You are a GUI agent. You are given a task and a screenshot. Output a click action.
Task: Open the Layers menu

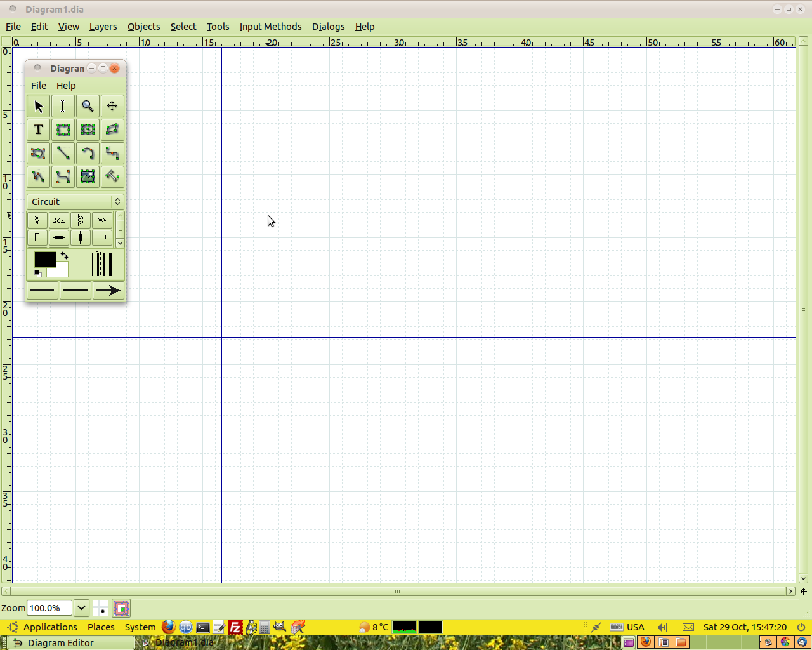pyautogui.click(x=103, y=27)
